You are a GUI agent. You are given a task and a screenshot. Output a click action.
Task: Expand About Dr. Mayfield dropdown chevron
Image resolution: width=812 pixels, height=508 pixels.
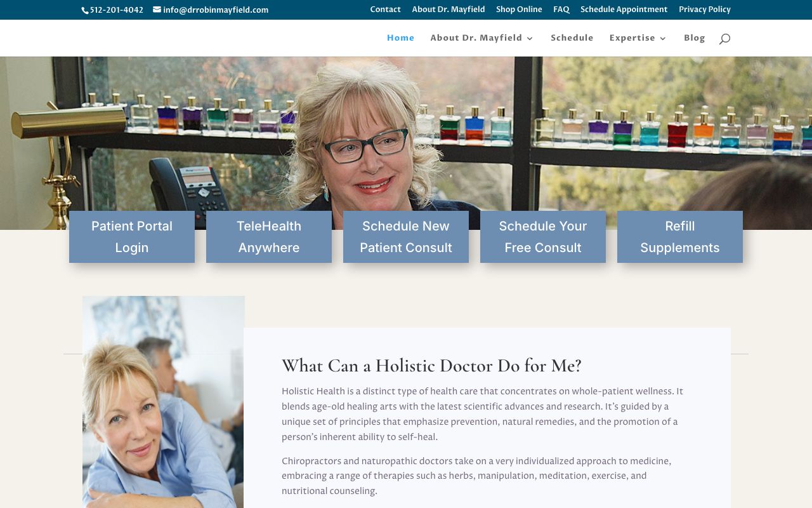click(x=530, y=38)
